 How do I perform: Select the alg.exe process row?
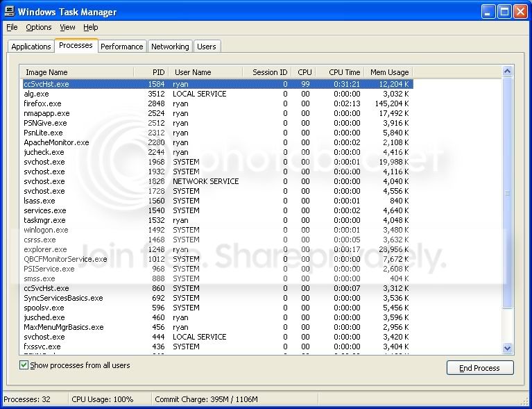pos(218,94)
